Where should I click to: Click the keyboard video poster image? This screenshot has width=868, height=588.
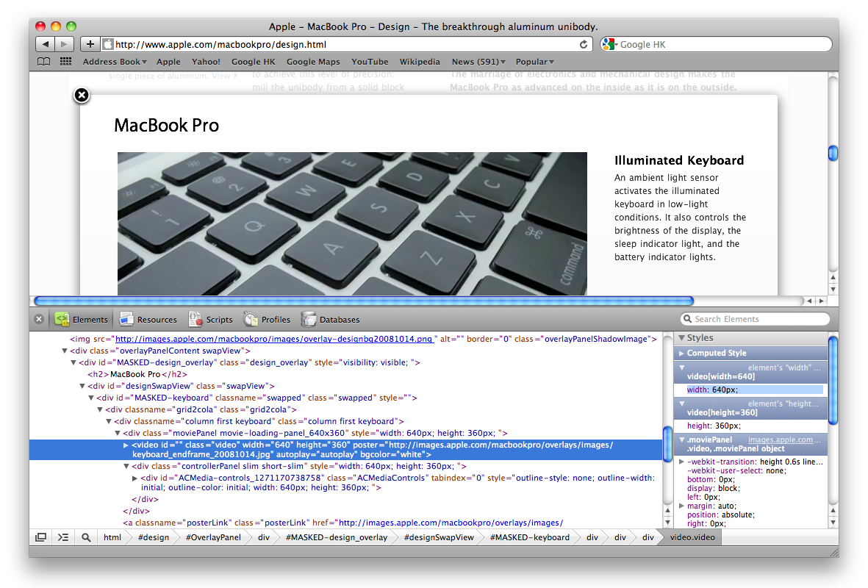pyautogui.click(x=352, y=223)
